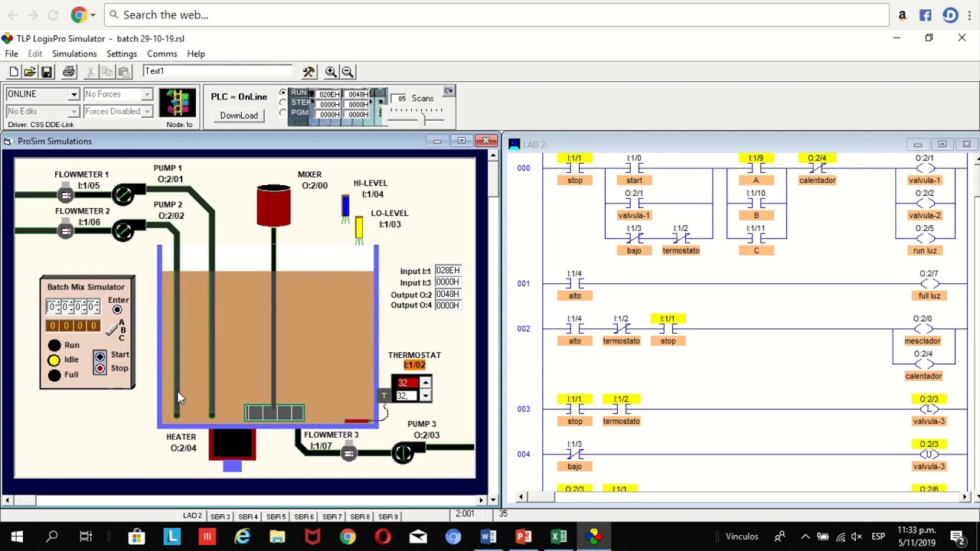Open the Settings menu
980x551 pixels.
(x=122, y=54)
